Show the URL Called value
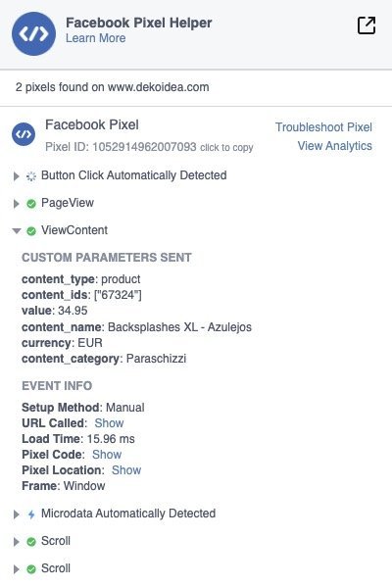 click(109, 423)
